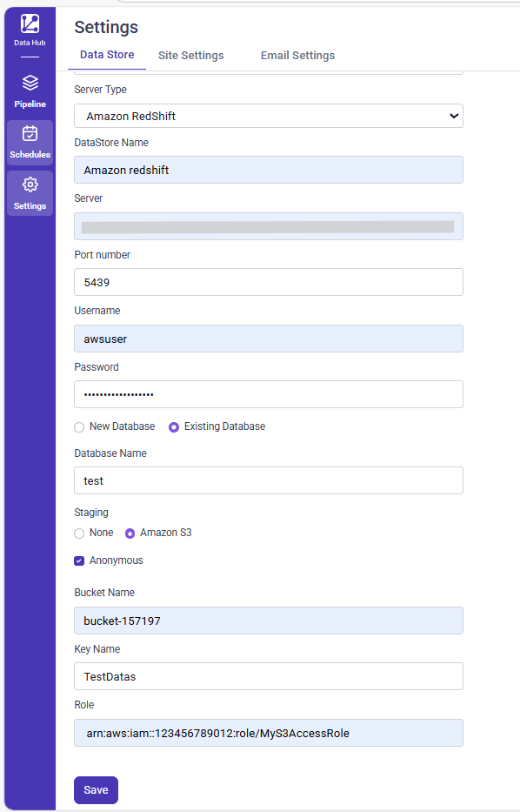Screen dimensions: 520x812
Task: Open the Data Hub logo icon
Action: pyautogui.click(x=30, y=23)
